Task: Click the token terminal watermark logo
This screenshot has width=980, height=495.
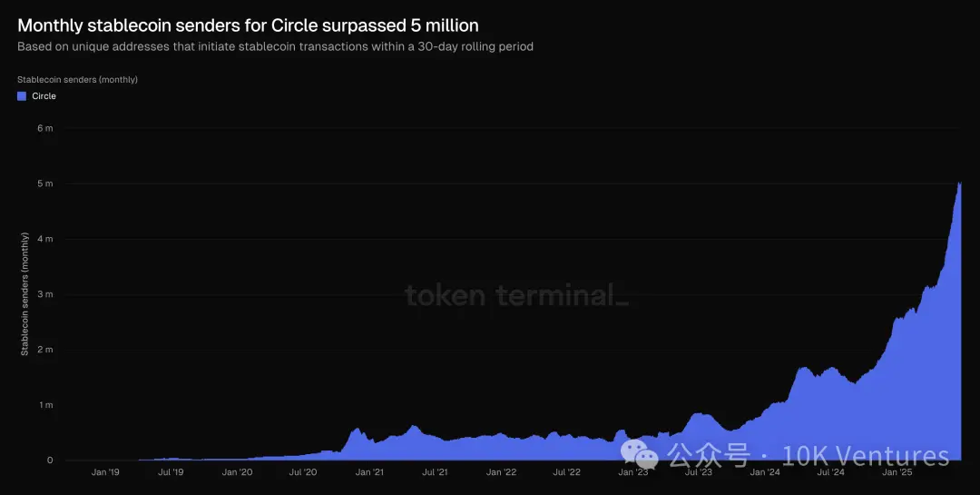Action: pyautogui.click(x=515, y=295)
